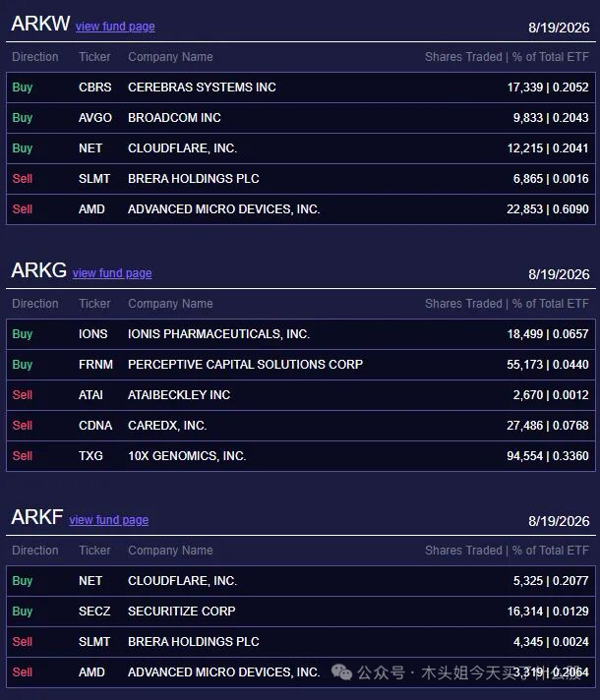Image resolution: width=600 pixels, height=700 pixels.
Task: Select the NET Cloudflare row in ARKF
Action: (301, 581)
